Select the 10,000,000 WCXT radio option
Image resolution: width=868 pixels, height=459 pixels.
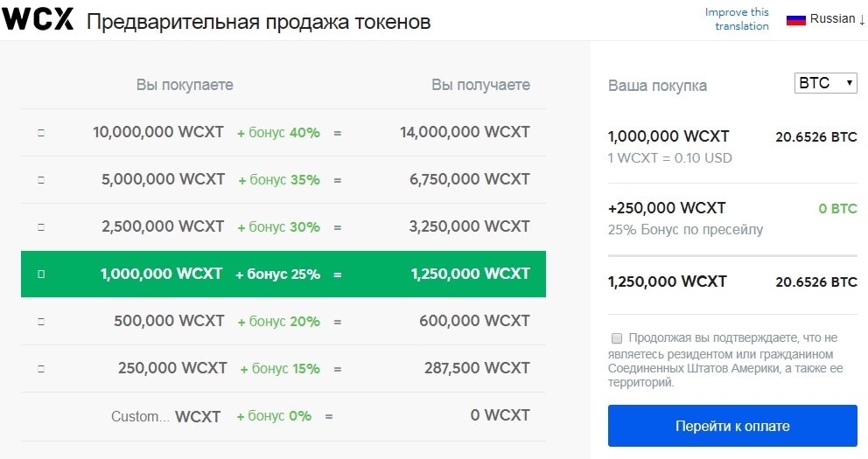(x=41, y=133)
